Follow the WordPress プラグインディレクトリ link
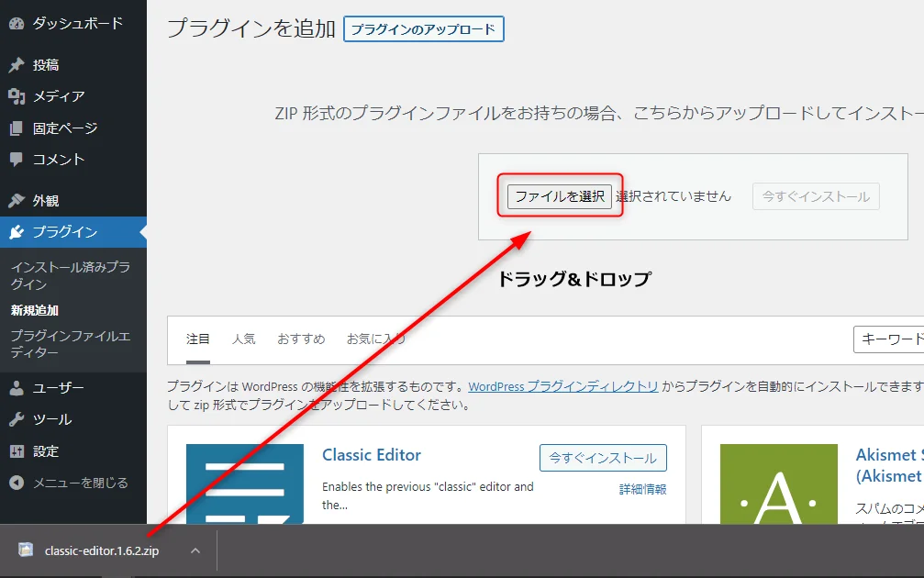This screenshot has width=924, height=578. [562, 386]
